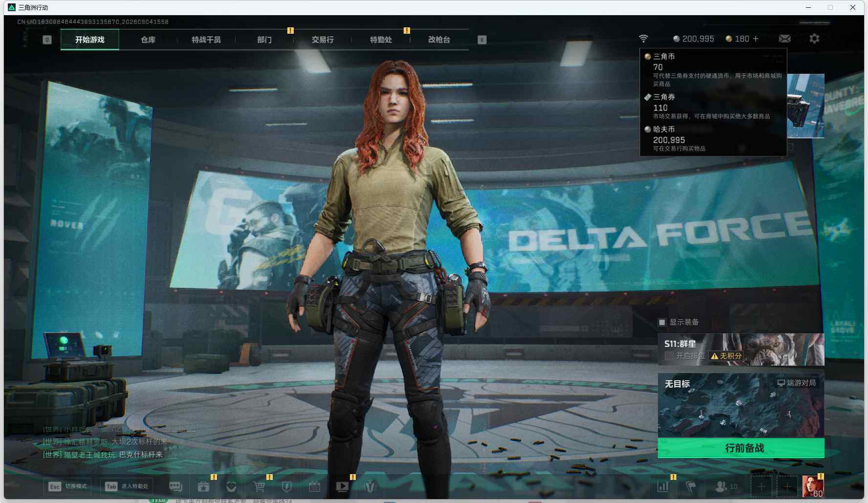Open the star briefcase icon
868x503 pixels.
[x=203, y=486]
